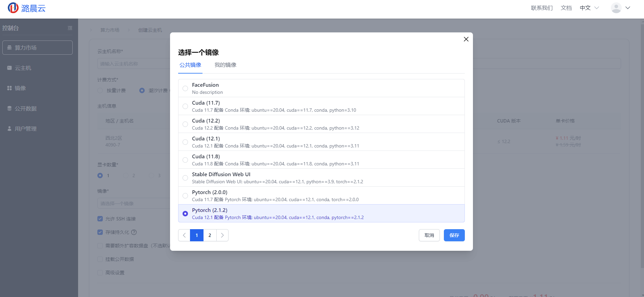Switch to the 我的镜像 tab
This screenshot has height=297, width=644.
[x=225, y=65]
